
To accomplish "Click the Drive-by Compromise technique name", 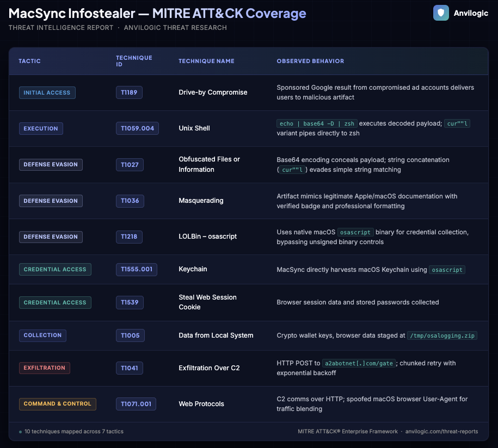I will pos(213,92).
